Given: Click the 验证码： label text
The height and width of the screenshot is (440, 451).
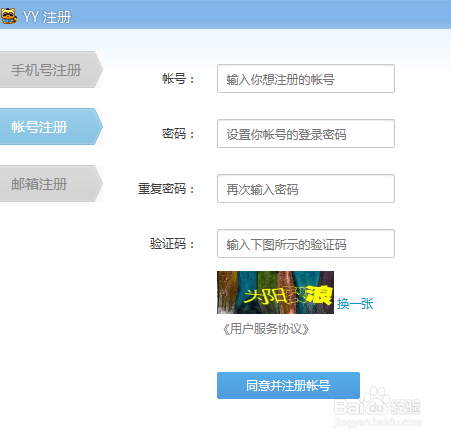Looking at the screenshot, I should (172, 244).
